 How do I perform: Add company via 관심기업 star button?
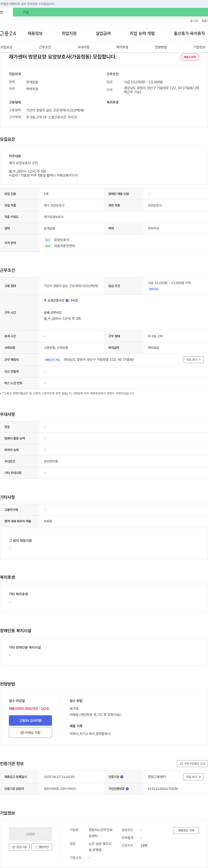click(x=19, y=847)
